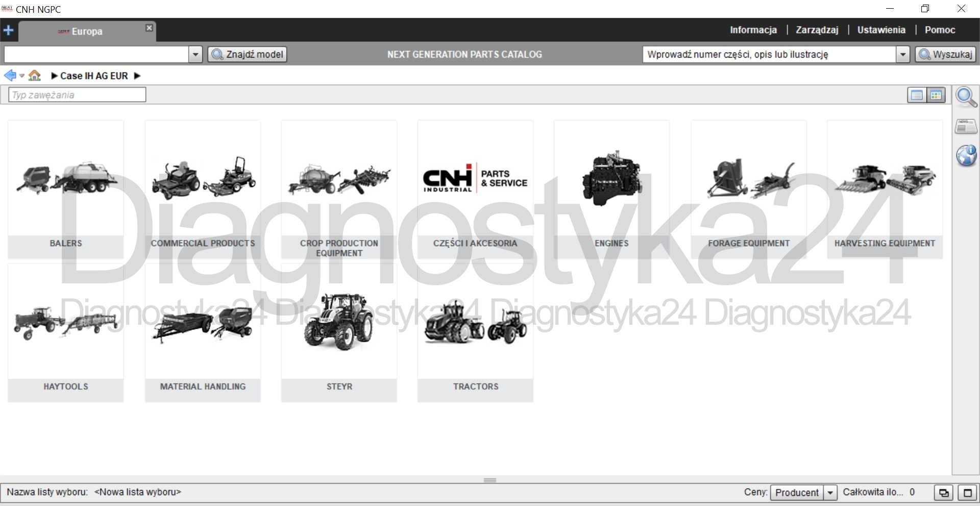The height and width of the screenshot is (506, 980).
Task: Click the Nowa lista wyboru name
Action: pyautogui.click(x=137, y=492)
